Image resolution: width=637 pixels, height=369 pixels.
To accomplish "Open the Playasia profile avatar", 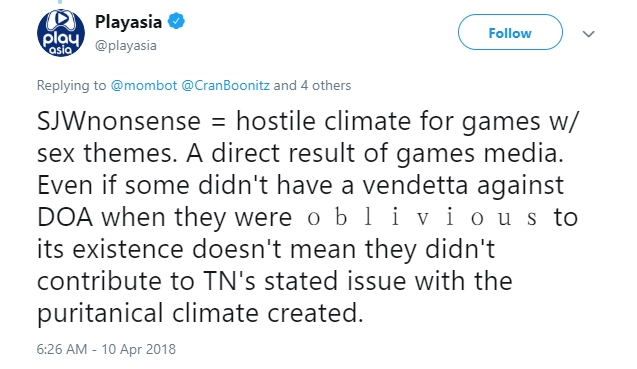I will coord(61,33).
